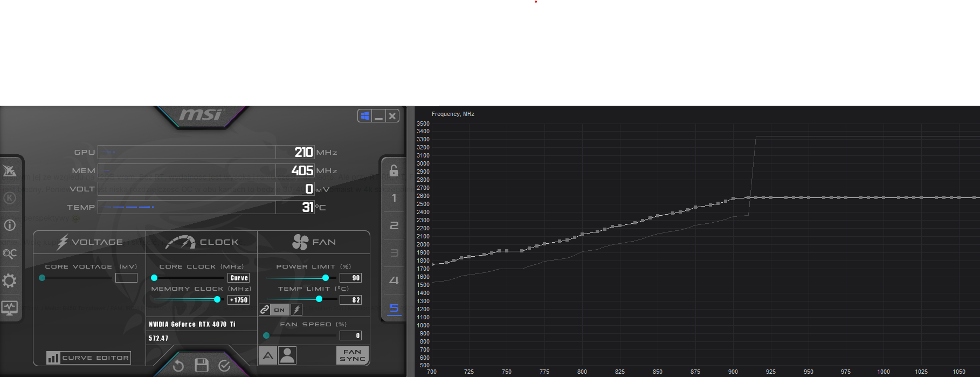Click the NVIDIA GeForce RTX 4070 Ti label
Image resolution: width=980 pixels, height=377 pixels.
(192, 324)
